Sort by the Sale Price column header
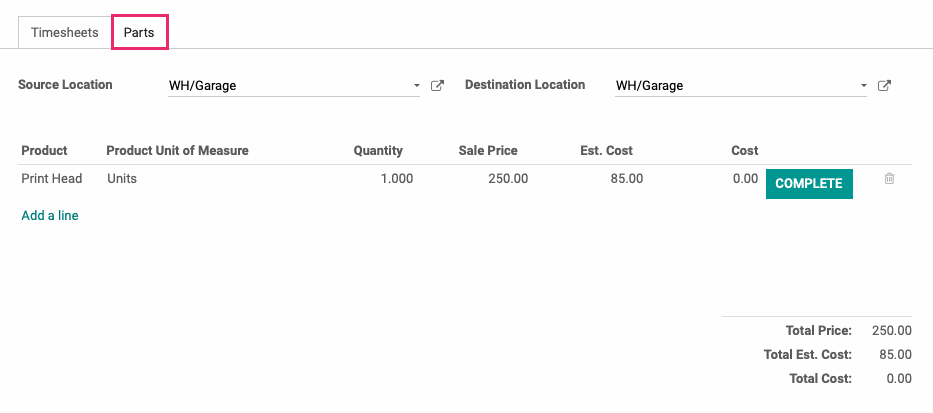 [x=488, y=151]
